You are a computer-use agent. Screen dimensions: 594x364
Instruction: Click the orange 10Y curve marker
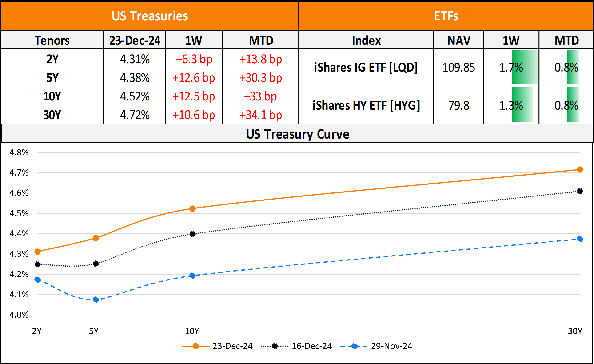pos(192,208)
